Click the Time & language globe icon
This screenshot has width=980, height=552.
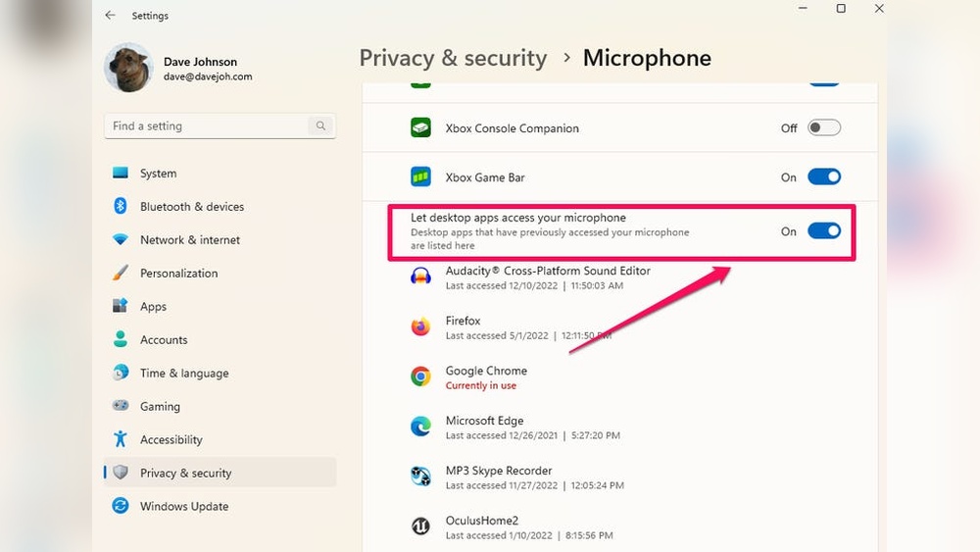coord(120,373)
